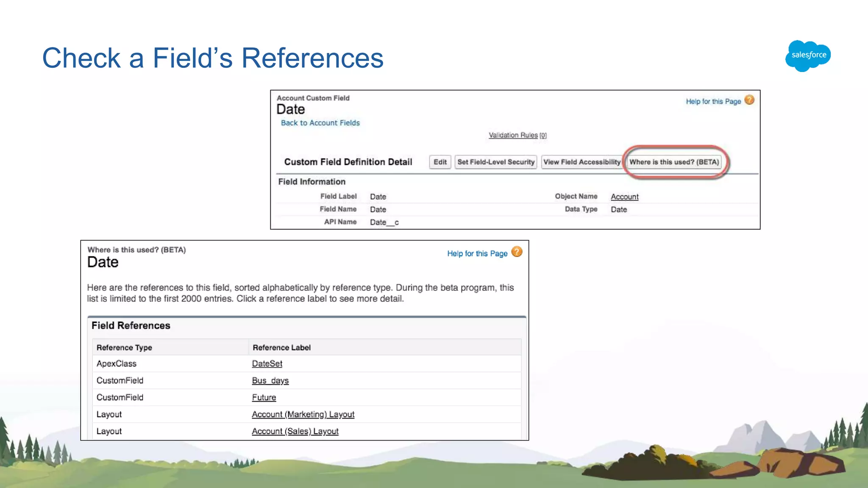868x488 pixels.
Task: Click the slide title Check a Field's References
Action: (213, 58)
